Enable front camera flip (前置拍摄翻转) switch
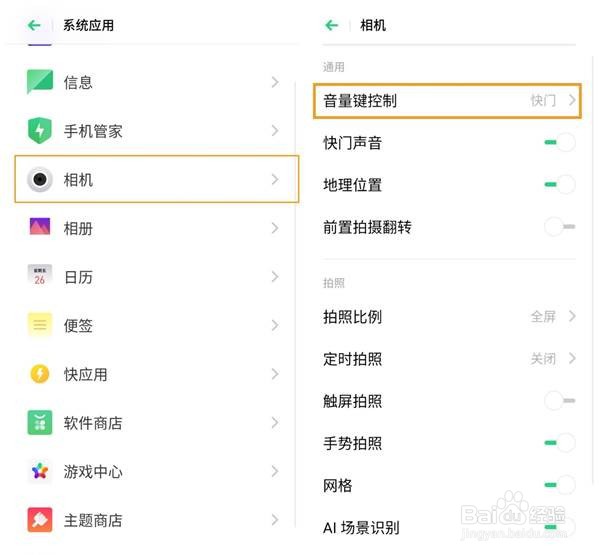Viewport: 601px width, 555px height. pyautogui.click(x=559, y=227)
